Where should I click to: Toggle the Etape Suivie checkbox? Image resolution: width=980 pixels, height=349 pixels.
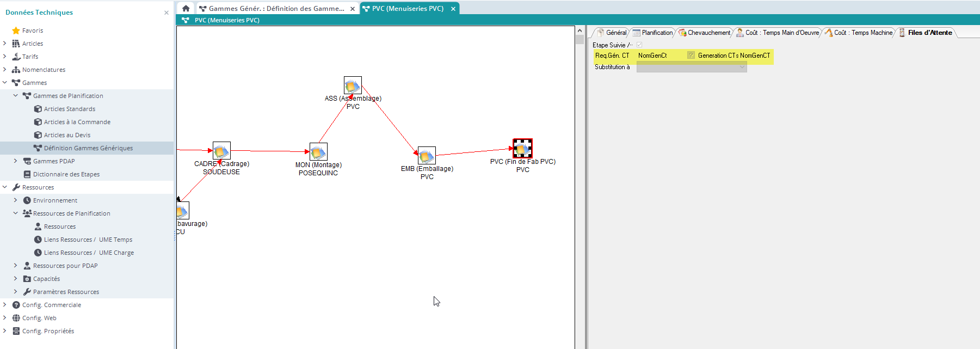pyautogui.click(x=639, y=45)
